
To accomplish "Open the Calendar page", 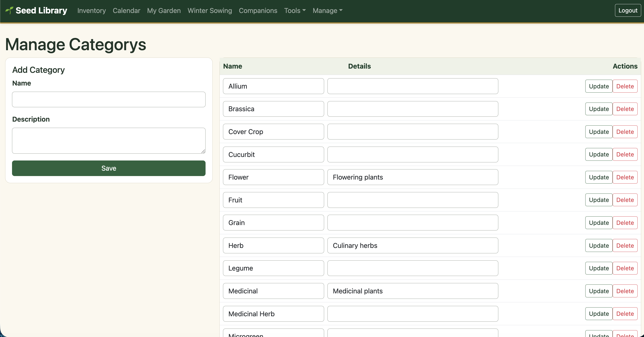I will (x=126, y=11).
